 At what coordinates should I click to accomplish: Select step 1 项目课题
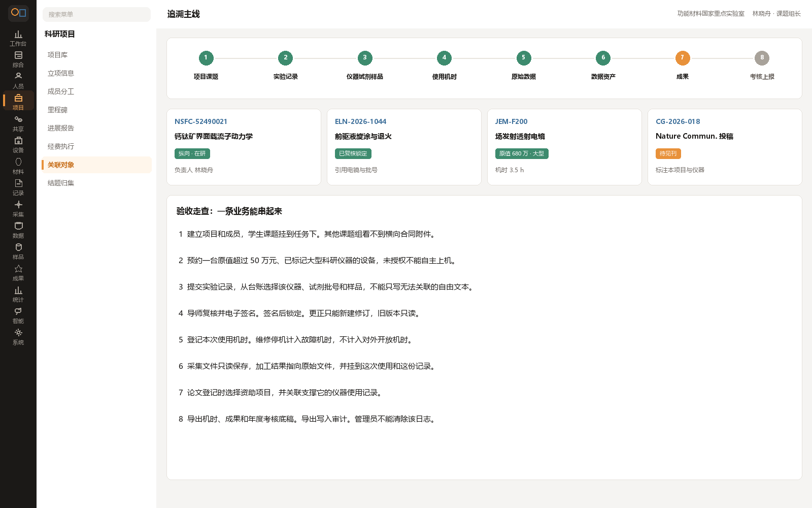(x=206, y=66)
